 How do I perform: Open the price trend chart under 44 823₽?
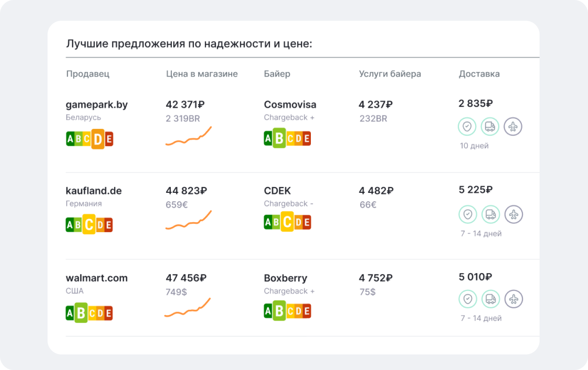point(189,220)
